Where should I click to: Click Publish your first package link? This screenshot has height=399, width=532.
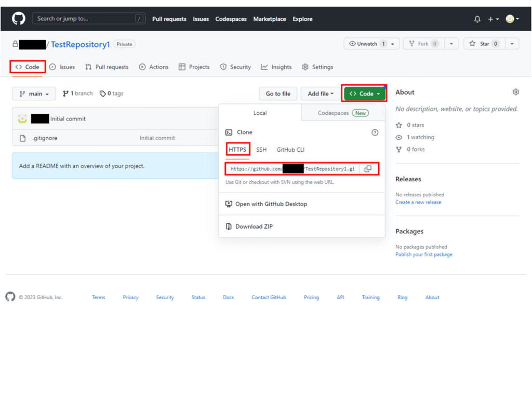(x=424, y=255)
